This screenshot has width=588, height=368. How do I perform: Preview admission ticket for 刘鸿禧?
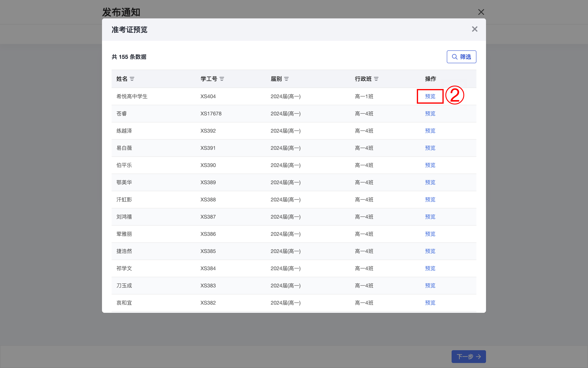tap(430, 217)
